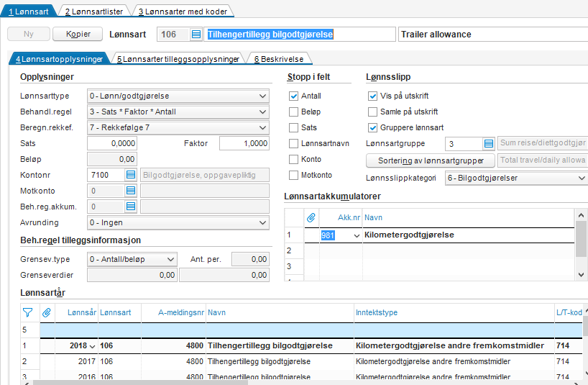The image size is (588, 385).
Task: Switch to Lønnsartlister tab
Action: (93, 12)
